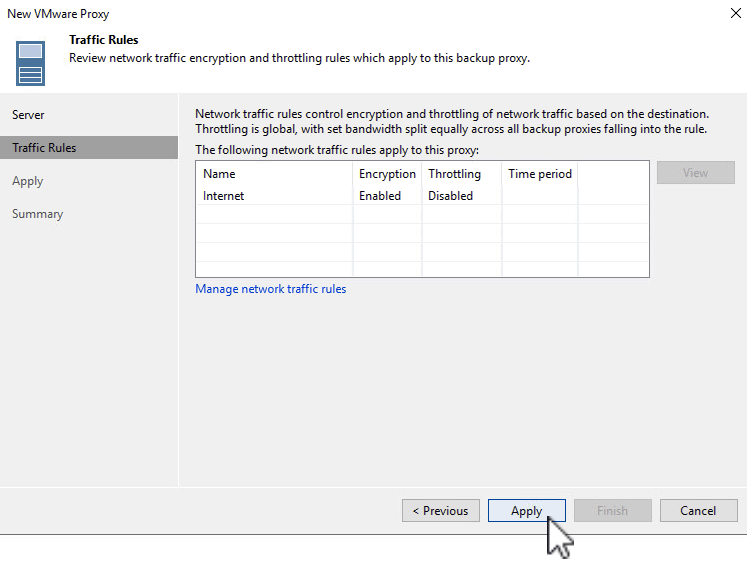The height and width of the screenshot is (565, 747).
Task: Open the Summary step in sidebar
Action: pyautogui.click(x=37, y=214)
